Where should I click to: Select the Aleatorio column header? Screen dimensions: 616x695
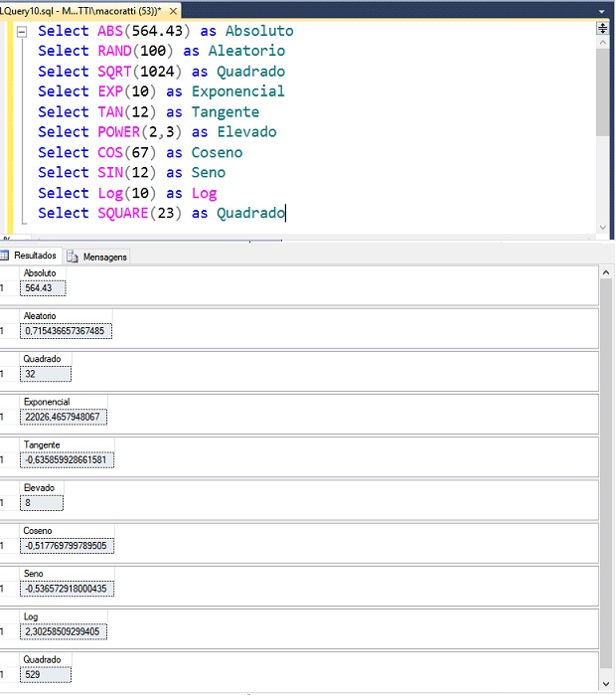pyautogui.click(x=66, y=316)
